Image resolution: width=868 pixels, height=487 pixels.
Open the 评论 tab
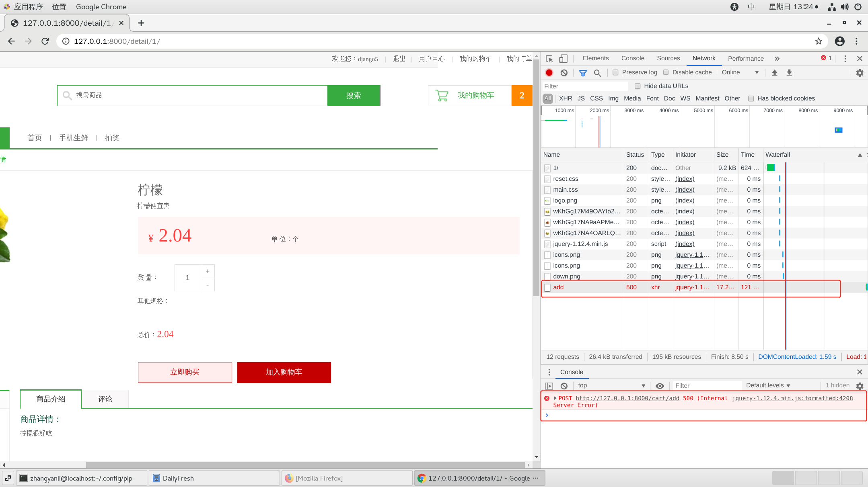pyautogui.click(x=105, y=399)
